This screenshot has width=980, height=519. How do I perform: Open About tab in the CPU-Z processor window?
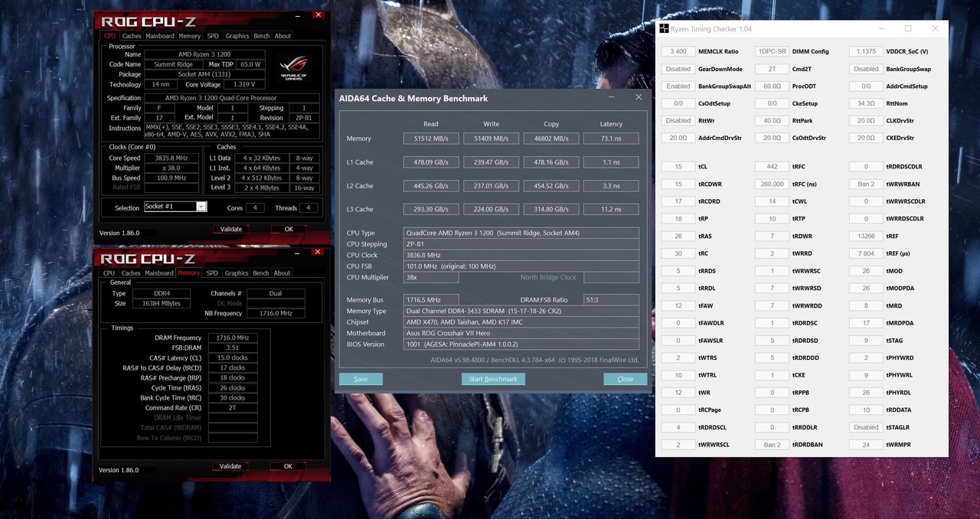pyautogui.click(x=283, y=36)
